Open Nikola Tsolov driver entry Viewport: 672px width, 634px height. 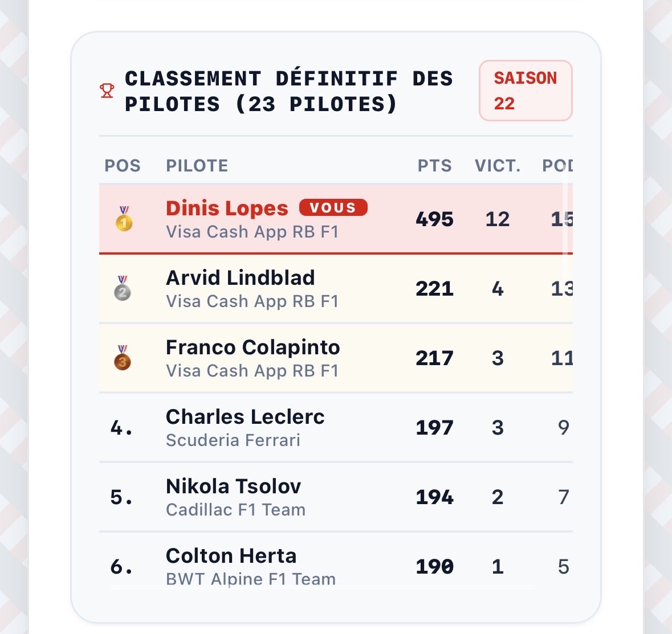click(x=336, y=497)
